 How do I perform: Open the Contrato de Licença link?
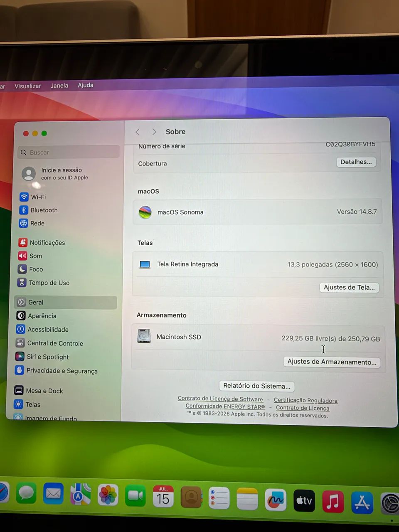[x=303, y=408]
